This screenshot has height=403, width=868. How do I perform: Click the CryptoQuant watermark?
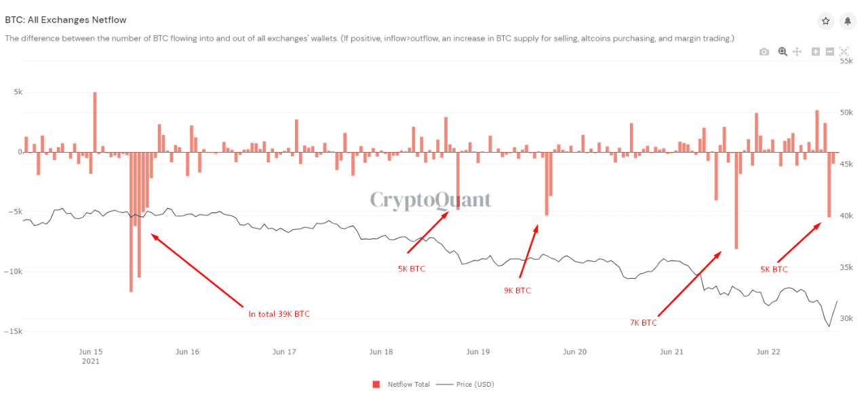click(x=431, y=200)
